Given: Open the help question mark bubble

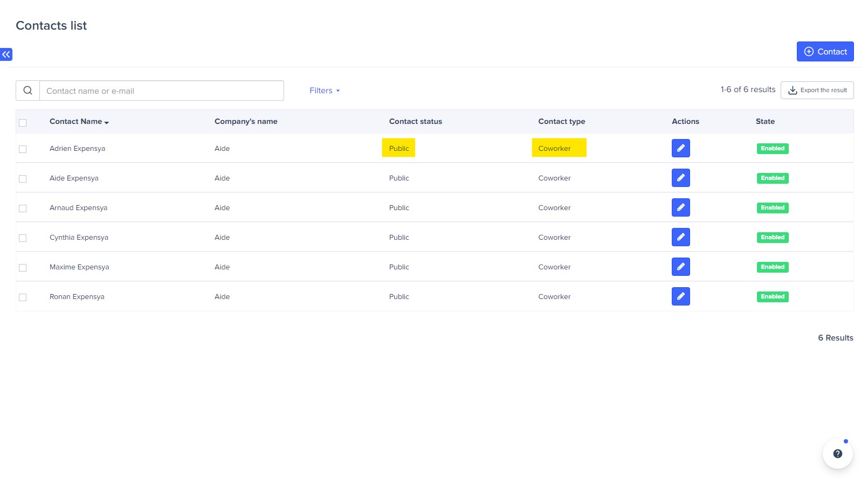Looking at the screenshot, I should (837, 454).
